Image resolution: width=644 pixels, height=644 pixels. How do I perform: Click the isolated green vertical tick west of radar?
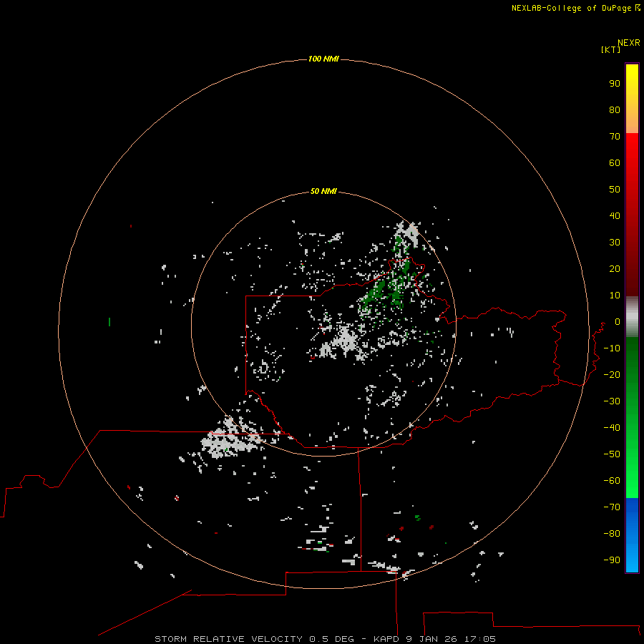(109, 322)
